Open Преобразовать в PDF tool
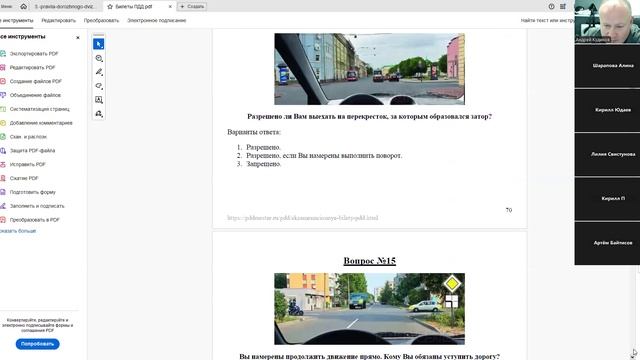This screenshot has height=360, width=640. [34, 220]
